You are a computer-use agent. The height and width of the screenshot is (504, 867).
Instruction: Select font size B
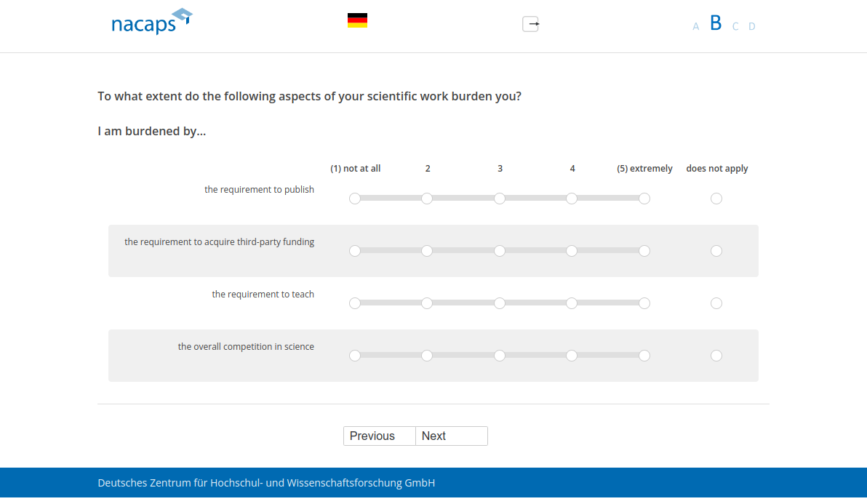point(716,23)
